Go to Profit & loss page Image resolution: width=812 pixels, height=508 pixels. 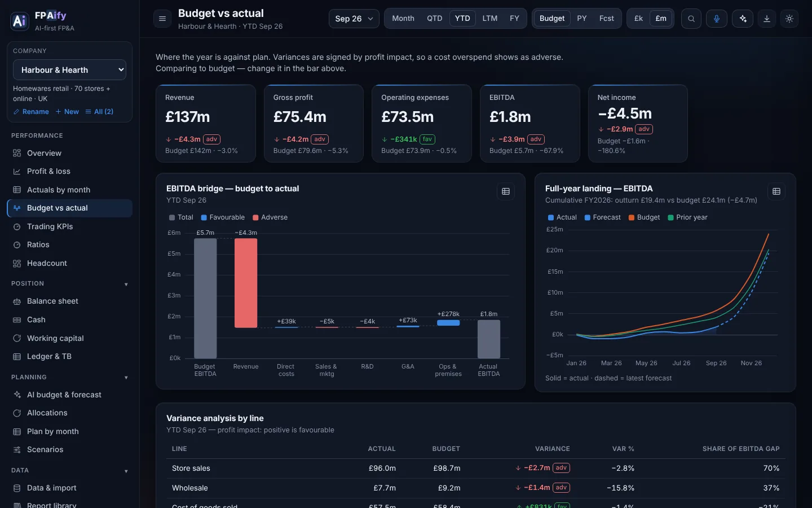[69, 171]
